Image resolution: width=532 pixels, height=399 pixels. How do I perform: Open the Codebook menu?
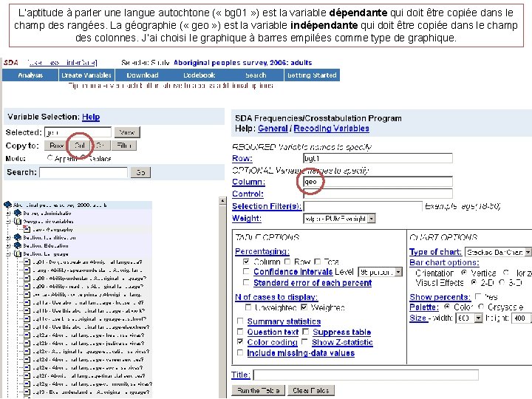click(199, 75)
